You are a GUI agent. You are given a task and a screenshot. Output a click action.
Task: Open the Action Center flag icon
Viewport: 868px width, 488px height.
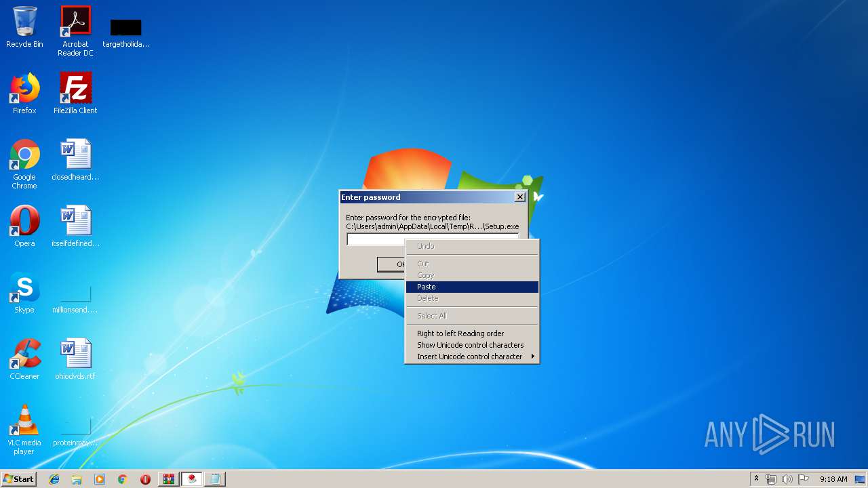(803, 479)
